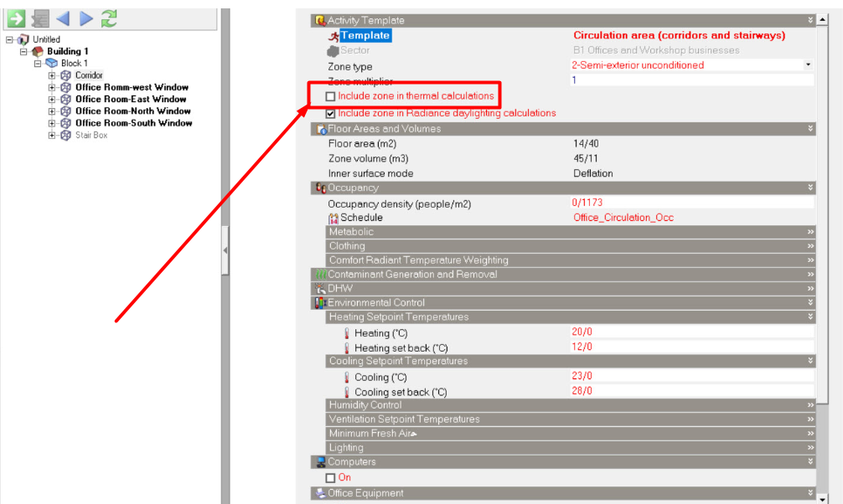The width and height of the screenshot is (843, 504).
Task: Enable Include zone in thermal calculations
Action: pos(331,97)
